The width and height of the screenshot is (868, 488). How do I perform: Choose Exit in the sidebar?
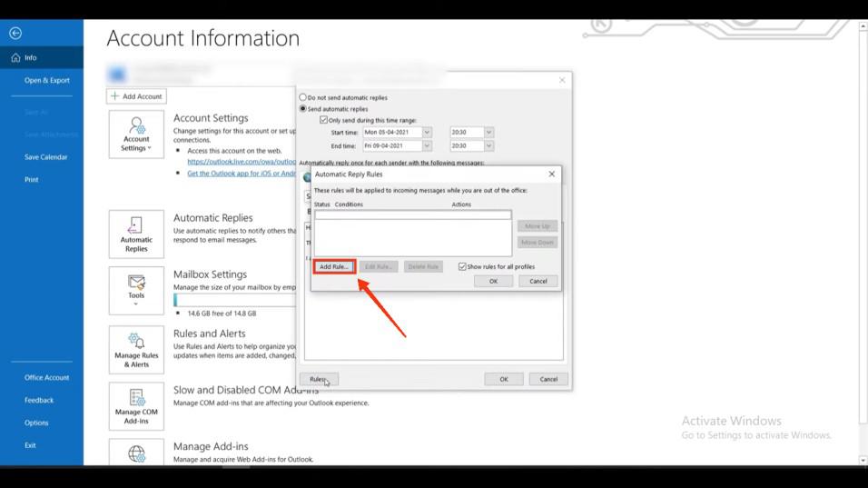[x=30, y=445]
